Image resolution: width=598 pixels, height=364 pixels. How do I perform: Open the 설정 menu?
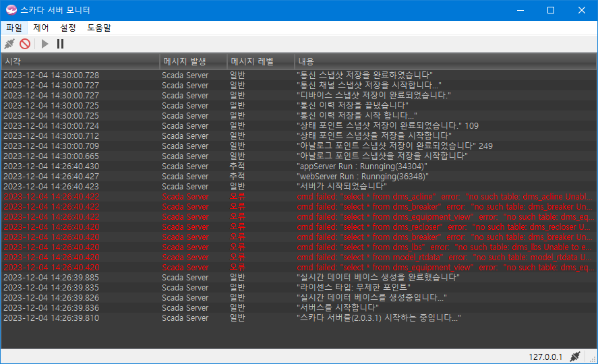pos(68,28)
